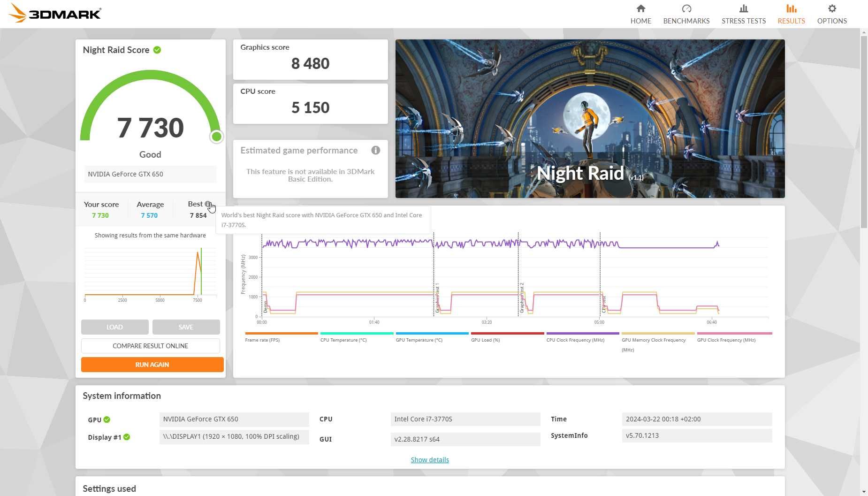Click the CPU score value 5 150
The height and width of the screenshot is (496, 868).
(310, 107)
